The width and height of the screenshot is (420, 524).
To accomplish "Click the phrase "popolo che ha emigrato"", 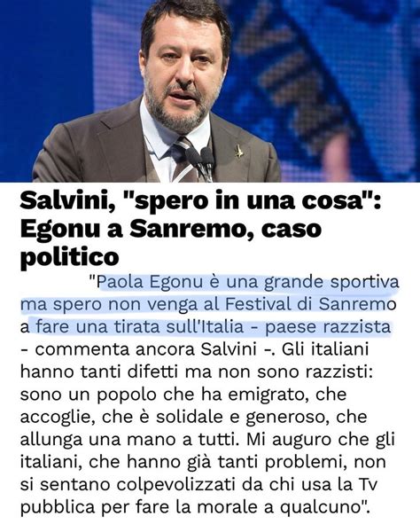I will (x=206, y=395).
